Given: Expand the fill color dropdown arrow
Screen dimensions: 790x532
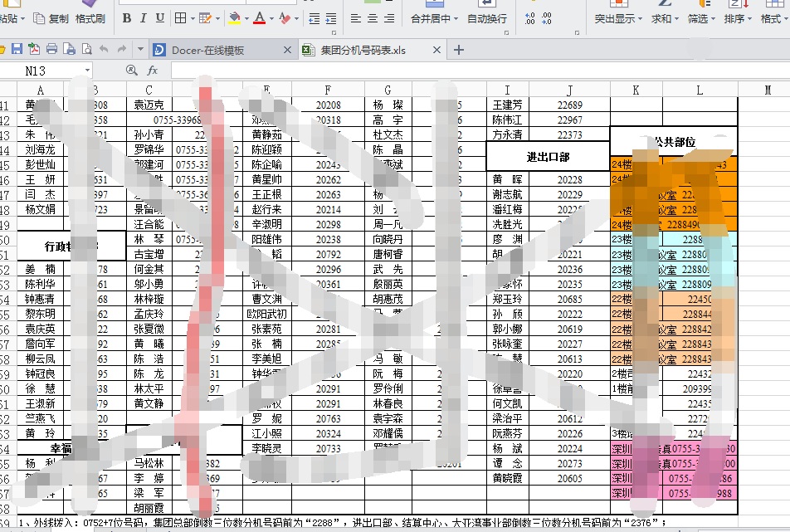Looking at the screenshot, I should coord(246,19).
